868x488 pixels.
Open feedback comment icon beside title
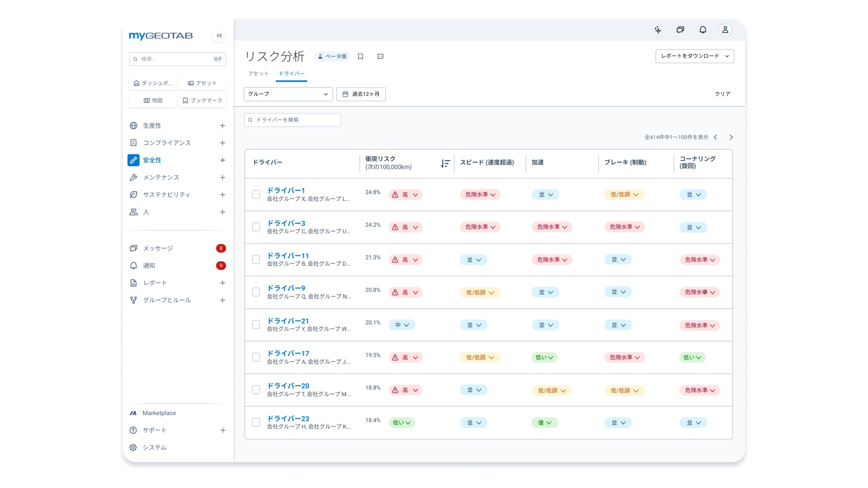(x=380, y=56)
